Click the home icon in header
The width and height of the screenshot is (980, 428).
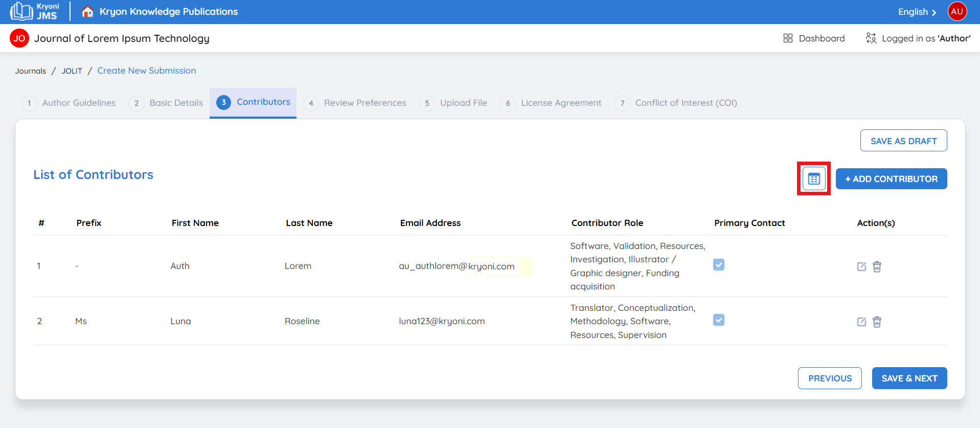coord(88,11)
